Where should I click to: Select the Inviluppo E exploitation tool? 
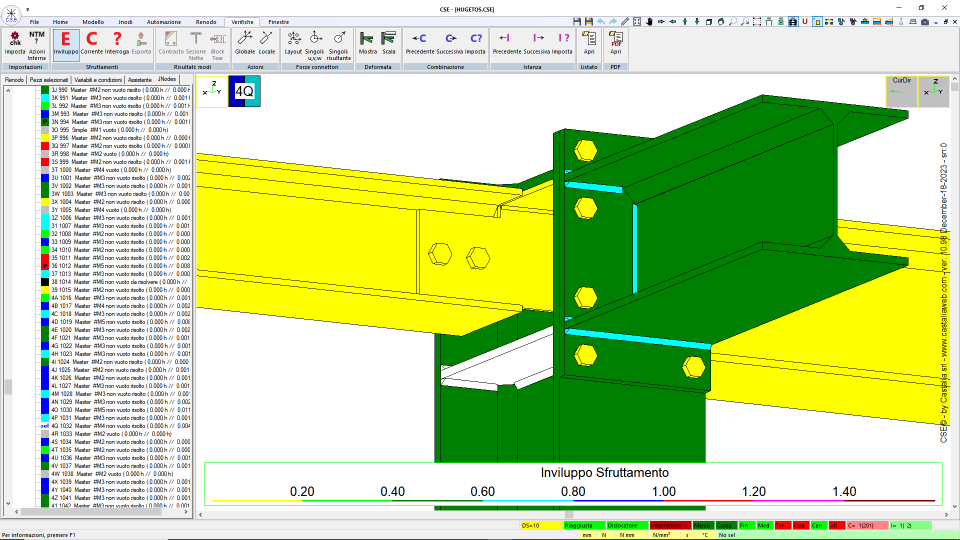(x=66, y=43)
